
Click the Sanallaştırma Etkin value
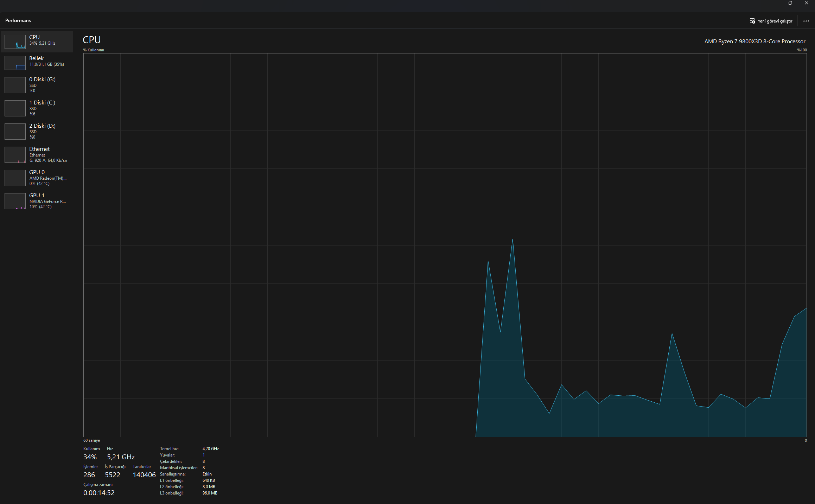coord(207,474)
